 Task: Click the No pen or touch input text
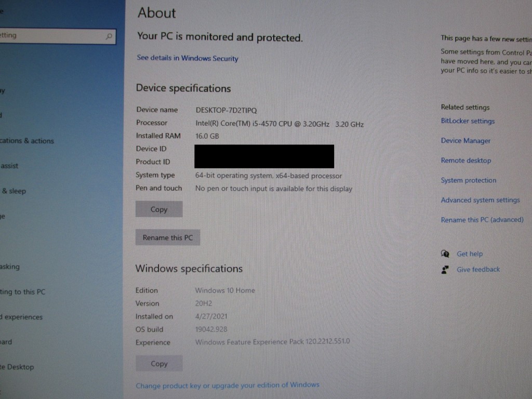pos(273,189)
